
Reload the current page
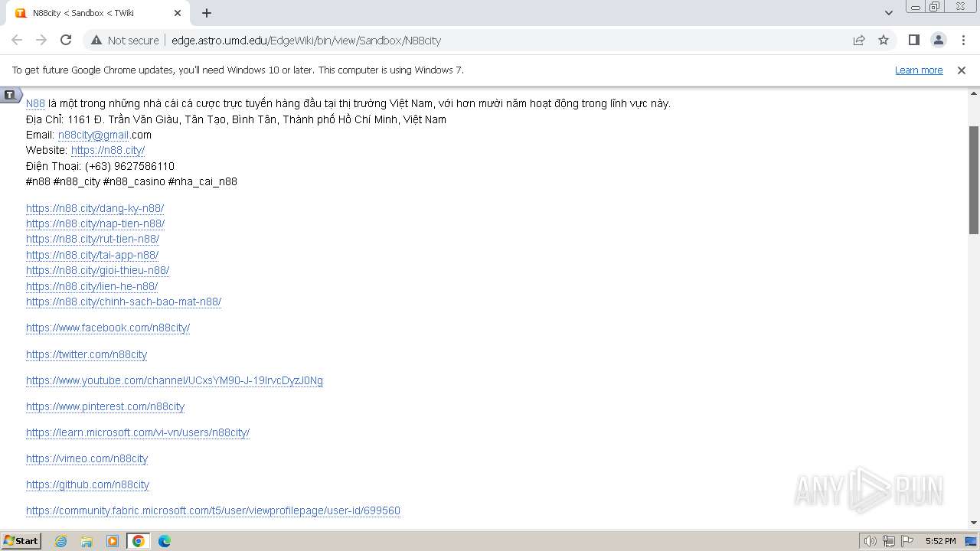(66, 40)
